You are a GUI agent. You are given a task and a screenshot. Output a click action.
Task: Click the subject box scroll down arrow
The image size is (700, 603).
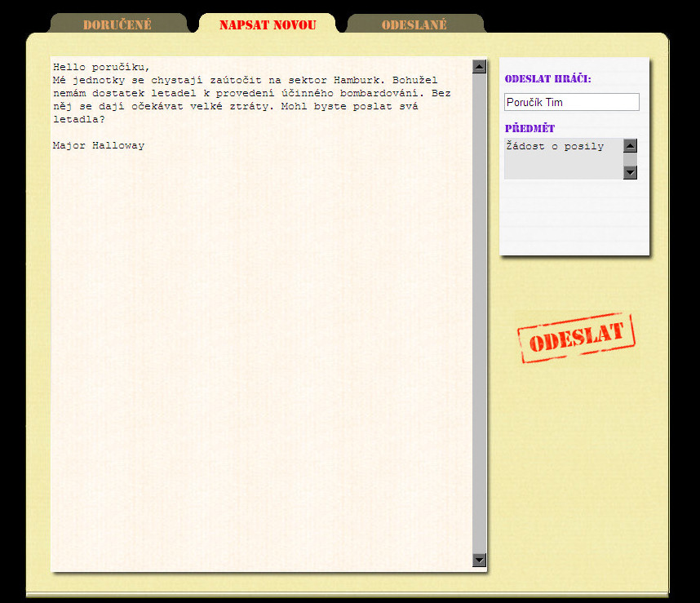pos(630,172)
